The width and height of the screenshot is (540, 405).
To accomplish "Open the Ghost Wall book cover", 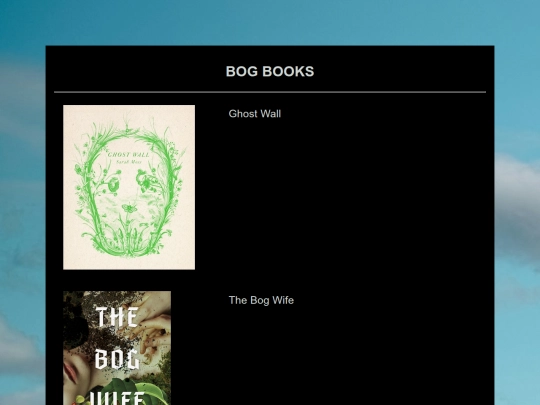I will tap(129, 187).
